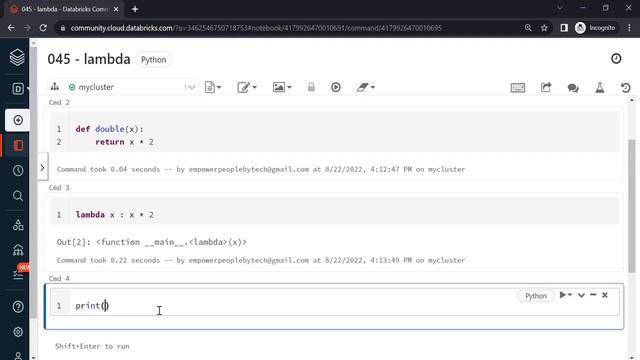Open the Settings gear in sidebar

[x=18, y=332]
